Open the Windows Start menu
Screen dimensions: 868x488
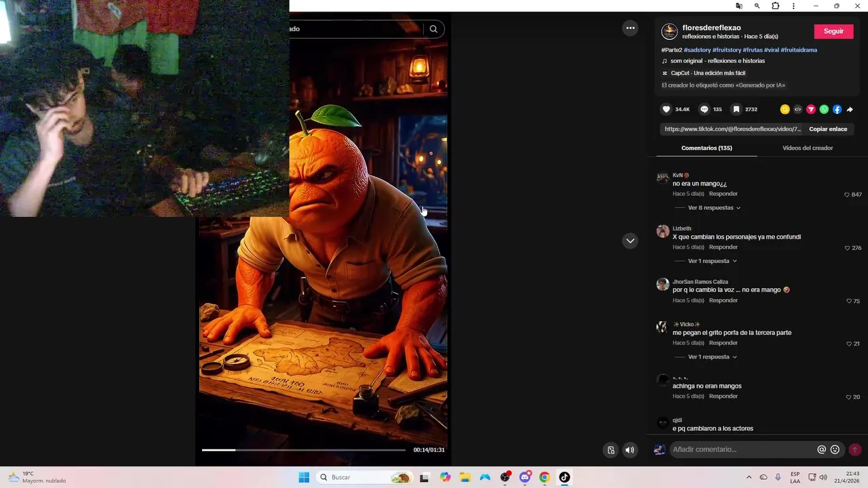pyautogui.click(x=304, y=477)
